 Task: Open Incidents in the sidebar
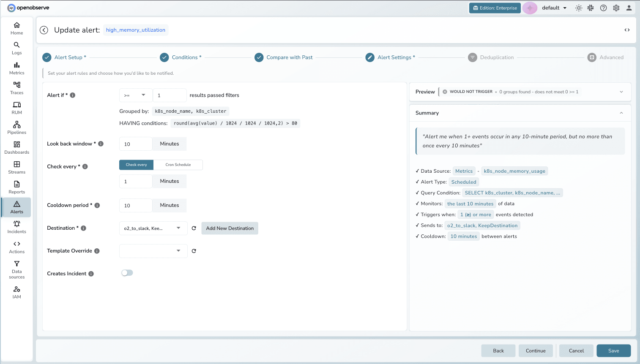click(16, 227)
